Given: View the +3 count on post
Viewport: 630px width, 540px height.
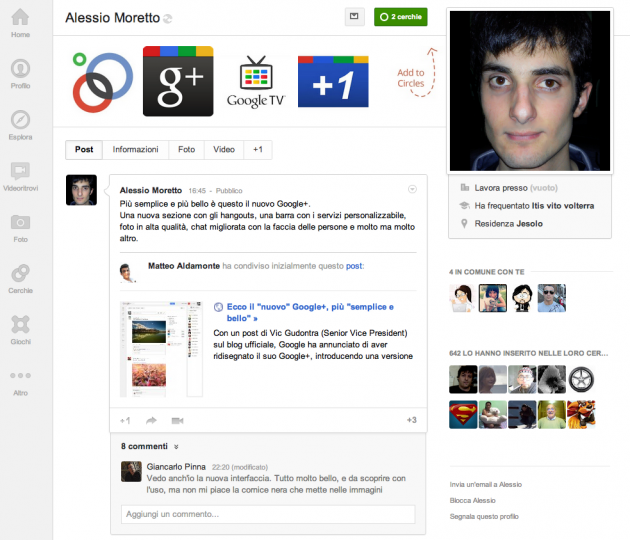Looking at the screenshot, I should [411, 420].
